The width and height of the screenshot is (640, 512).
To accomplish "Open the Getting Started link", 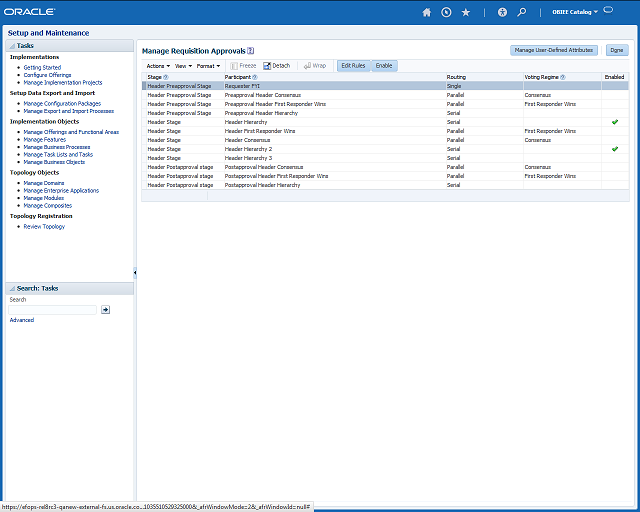I will [42, 67].
